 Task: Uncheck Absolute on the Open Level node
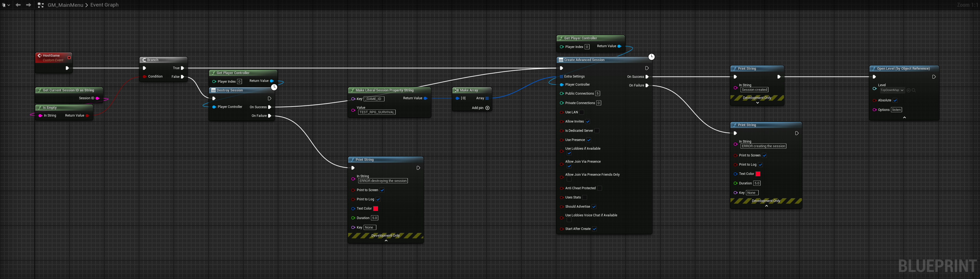point(895,100)
